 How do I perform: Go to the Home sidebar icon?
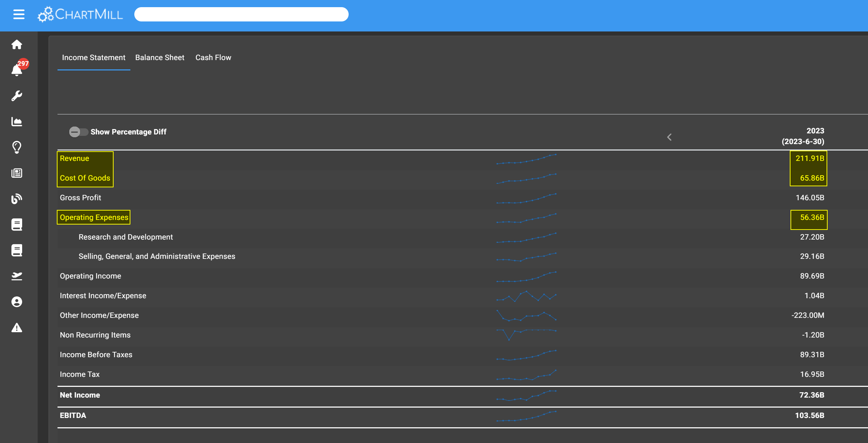tap(17, 44)
